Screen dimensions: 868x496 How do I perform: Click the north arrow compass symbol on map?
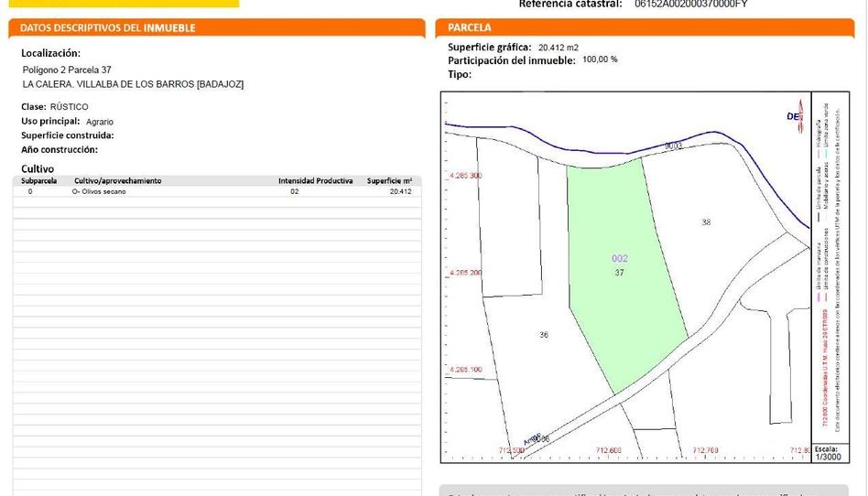pos(795,116)
